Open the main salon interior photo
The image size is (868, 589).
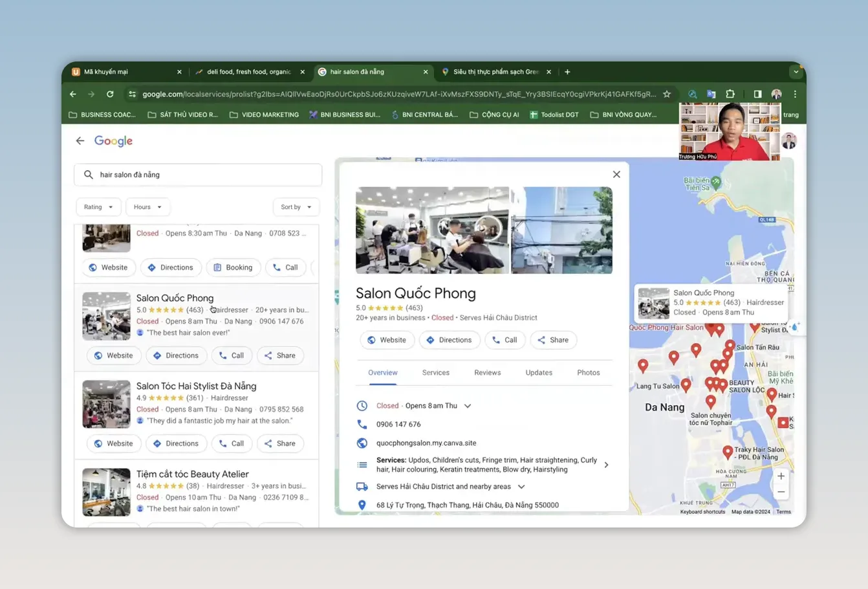tap(432, 230)
